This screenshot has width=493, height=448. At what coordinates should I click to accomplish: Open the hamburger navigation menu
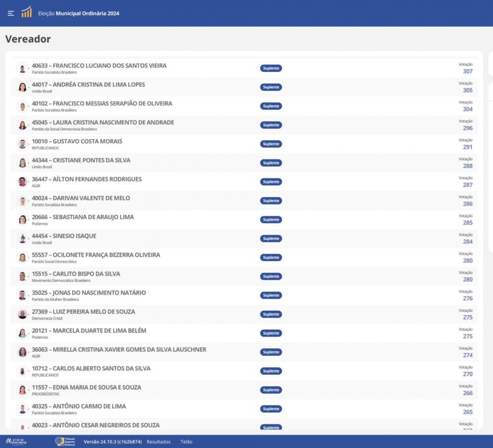11,13
